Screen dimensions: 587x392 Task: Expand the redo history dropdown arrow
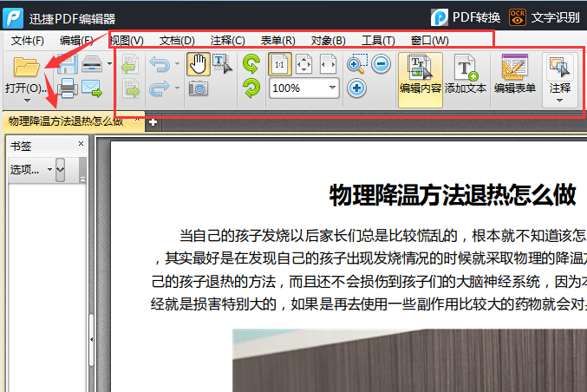point(177,88)
